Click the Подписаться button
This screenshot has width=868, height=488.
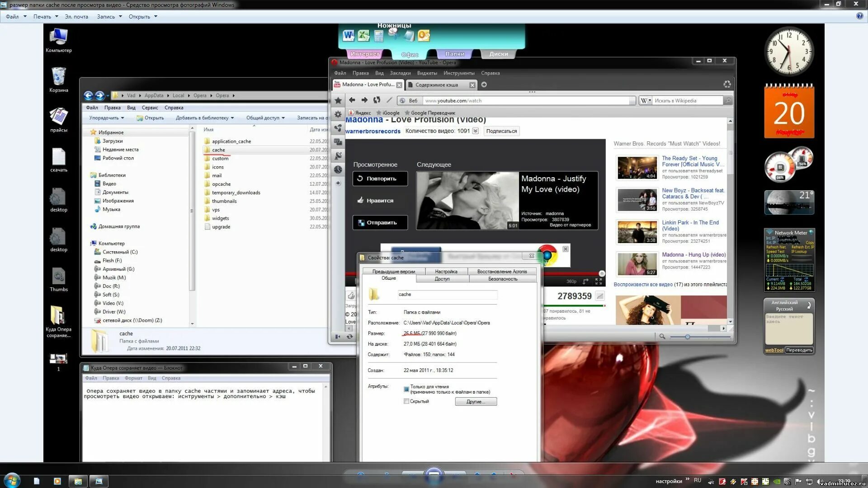pos(501,131)
